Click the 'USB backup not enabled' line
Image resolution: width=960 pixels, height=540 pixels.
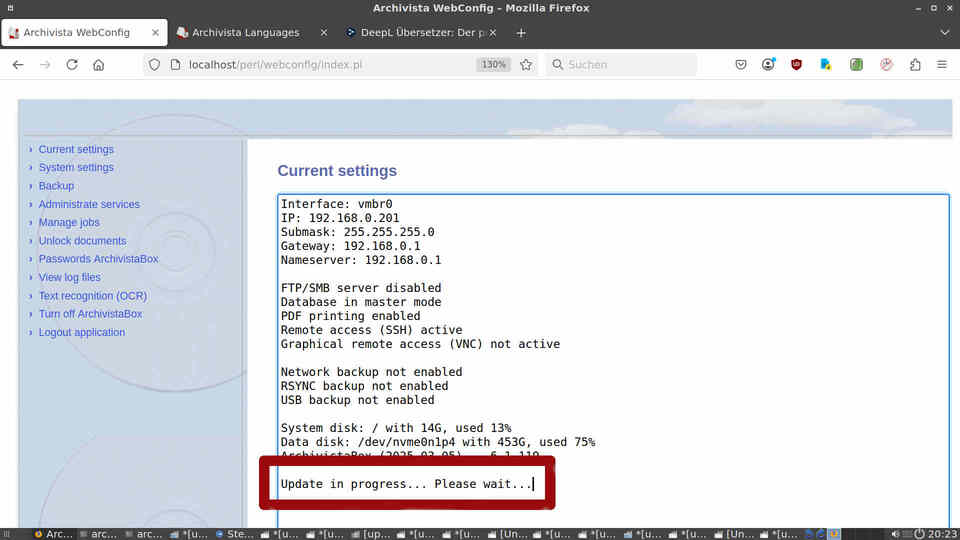point(358,400)
